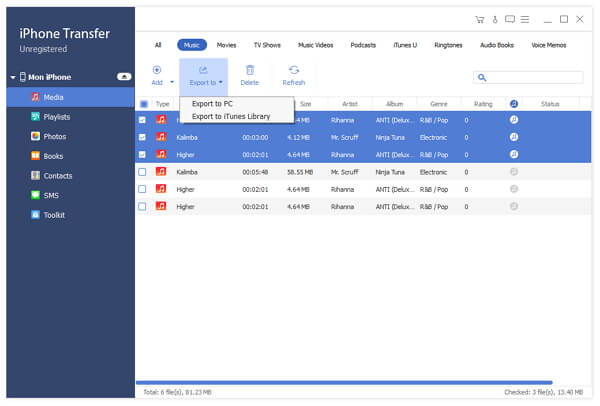Click the Delete trash icon
Viewport: 600px width, 406px height.
[x=249, y=70]
